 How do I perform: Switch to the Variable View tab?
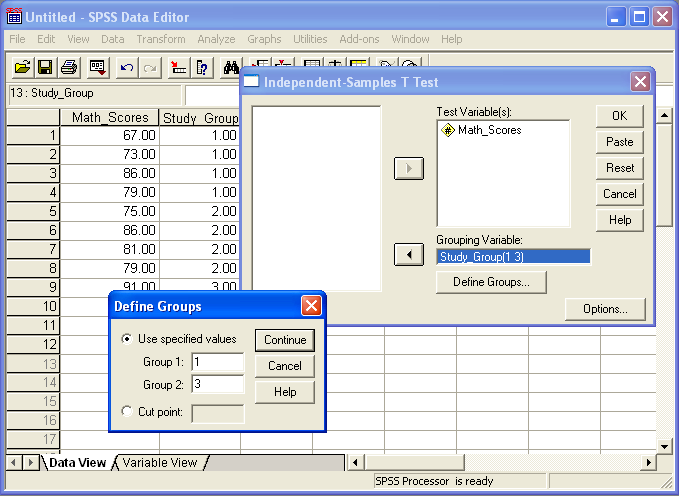[x=160, y=463]
